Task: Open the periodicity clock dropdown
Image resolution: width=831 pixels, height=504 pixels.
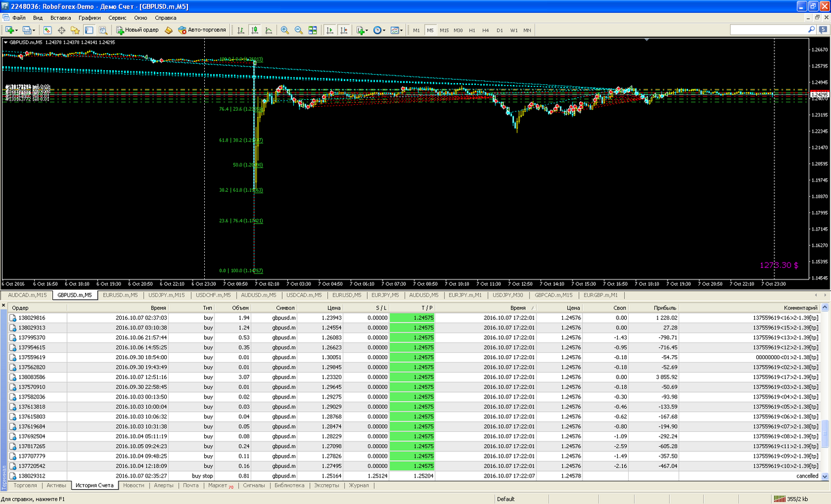Action: coord(379,30)
